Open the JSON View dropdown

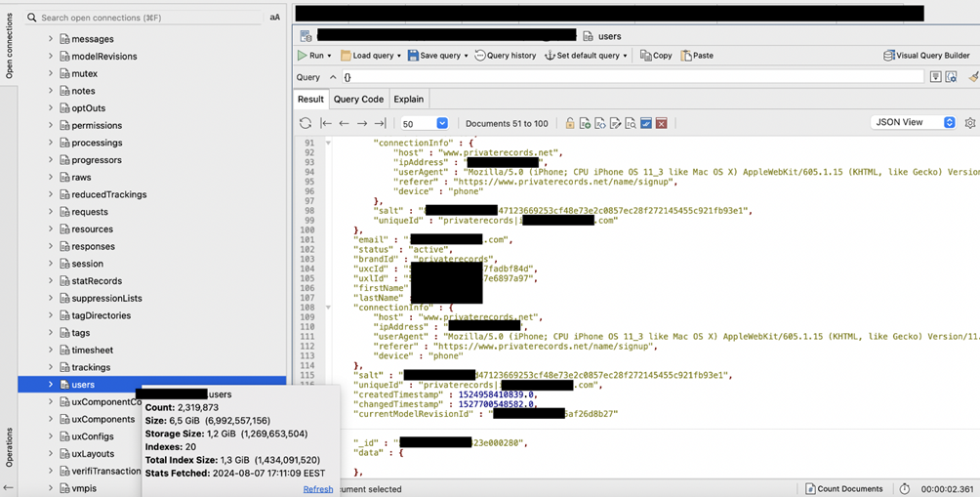pyautogui.click(x=912, y=122)
